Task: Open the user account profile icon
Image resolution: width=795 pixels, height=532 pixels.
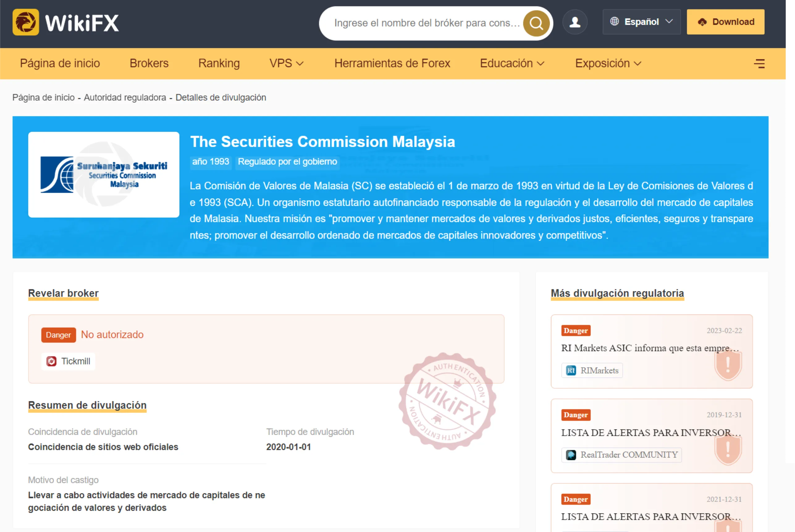Action: [x=574, y=22]
